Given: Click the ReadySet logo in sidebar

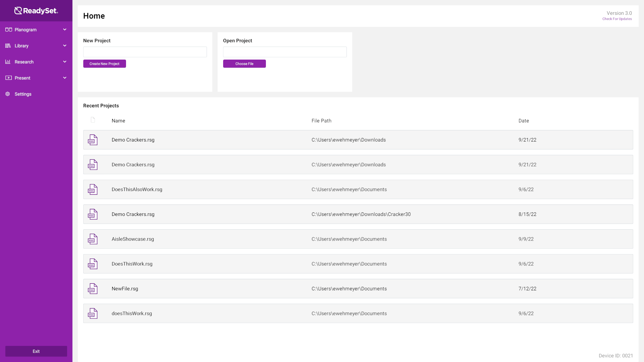Looking at the screenshot, I should 36,11.
